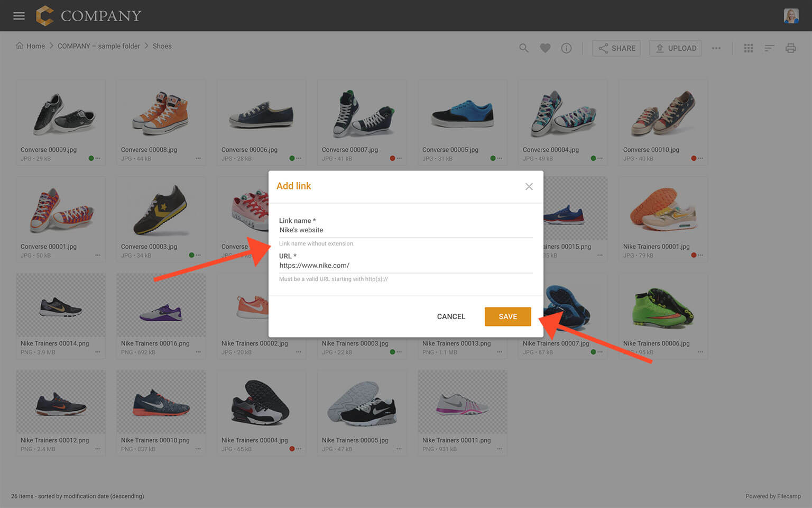Go to COMPANY – sample folder breadcrumb
Viewport: 812px width, 508px height.
(99, 46)
